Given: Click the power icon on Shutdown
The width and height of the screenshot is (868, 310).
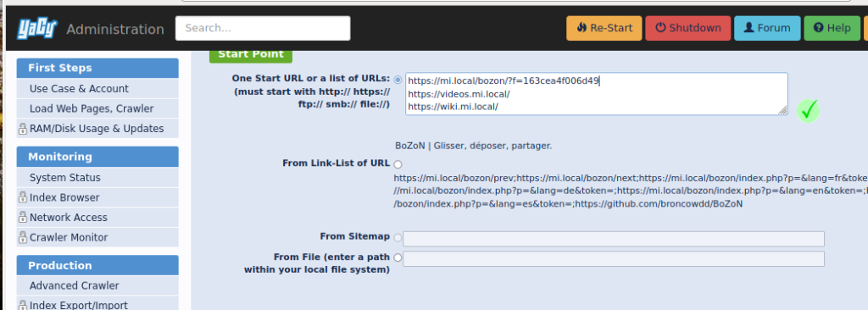Looking at the screenshot, I should pos(660,28).
